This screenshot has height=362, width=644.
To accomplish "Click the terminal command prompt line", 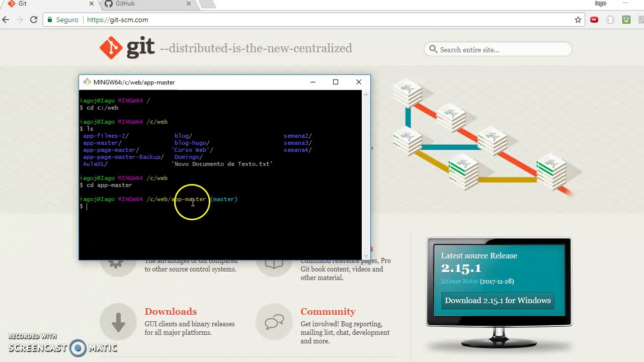I will [x=220, y=206].
